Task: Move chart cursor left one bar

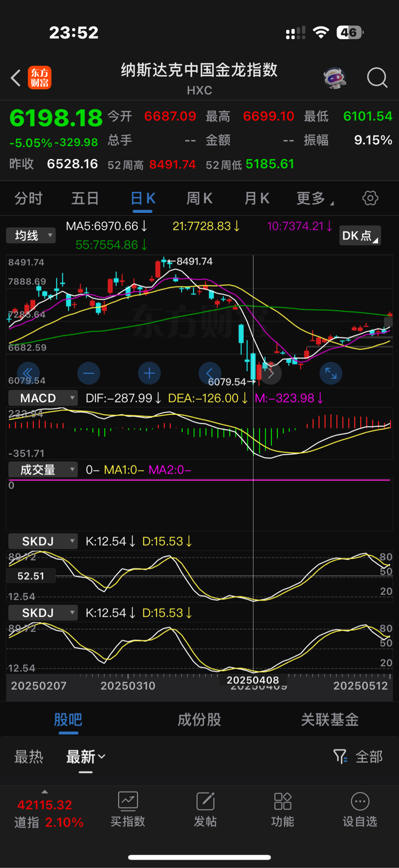Action: pos(210,373)
